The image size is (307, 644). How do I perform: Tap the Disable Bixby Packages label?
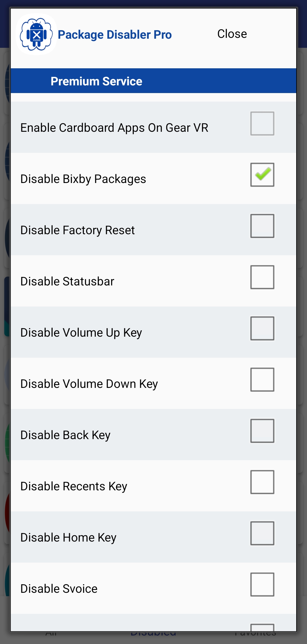pyautogui.click(x=83, y=179)
